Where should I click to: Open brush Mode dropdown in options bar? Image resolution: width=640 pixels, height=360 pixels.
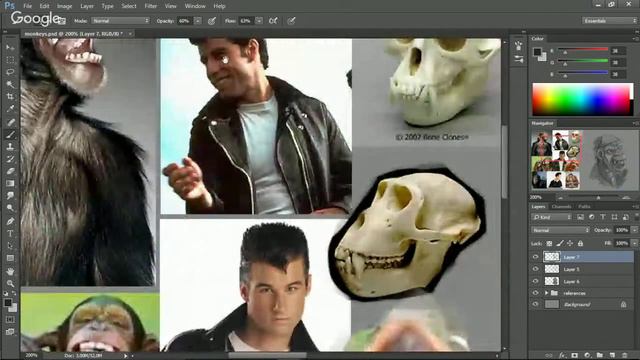pyautogui.click(x=120, y=20)
